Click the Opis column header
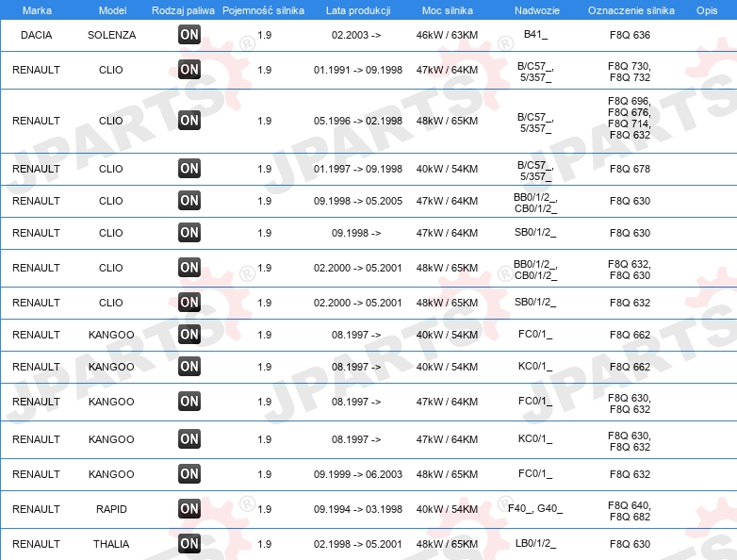Image resolution: width=737 pixels, height=560 pixels. pos(707,10)
